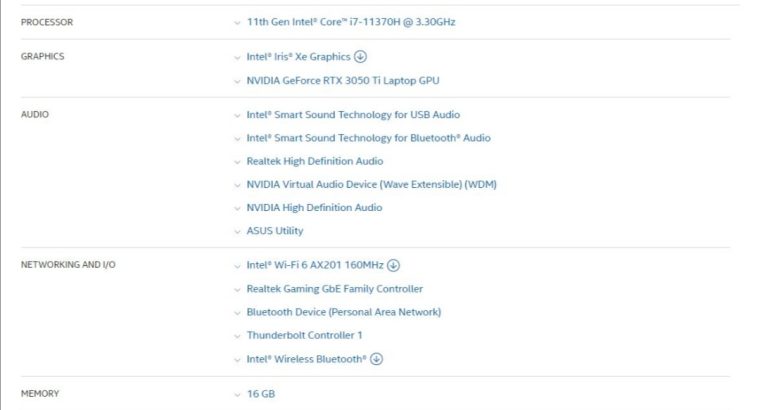Screen dimensions: 760x410
Task: Expand the NVIDIA GeForce RTX 3050 Ti chevron
Action: [x=237, y=81]
